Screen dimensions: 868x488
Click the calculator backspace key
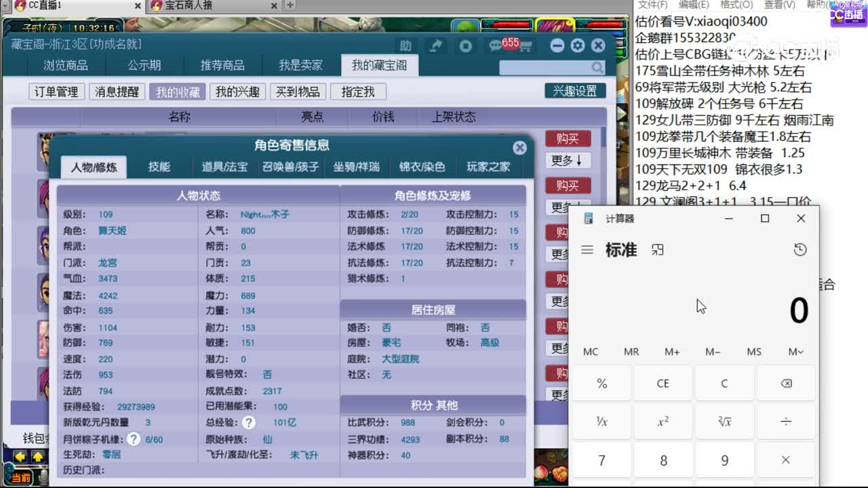(x=785, y=384)
